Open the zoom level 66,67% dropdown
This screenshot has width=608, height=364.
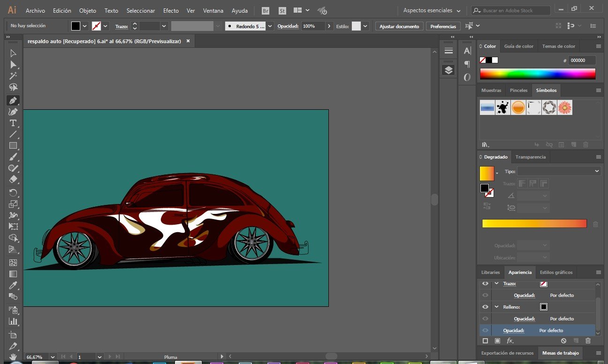pos(52,357)
